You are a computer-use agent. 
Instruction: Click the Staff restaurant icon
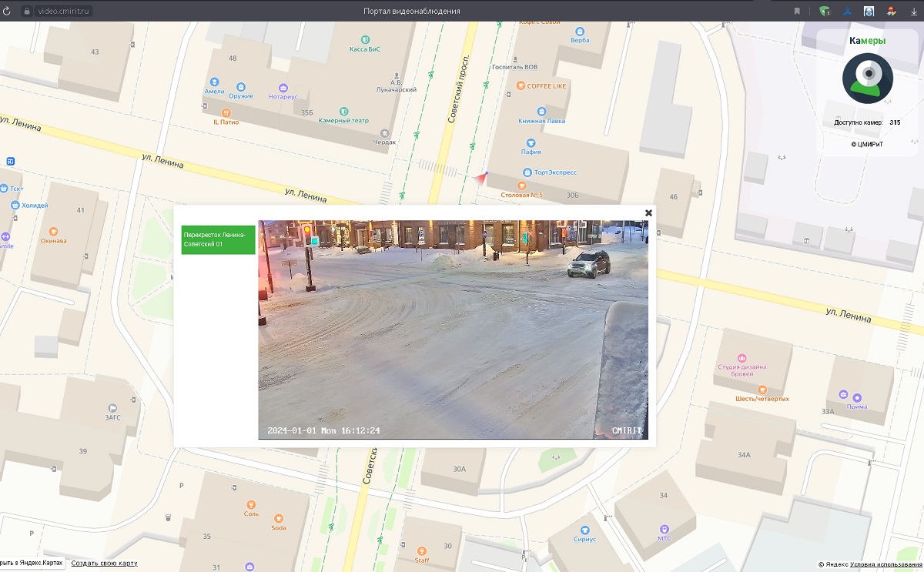[x=421, y=550]
